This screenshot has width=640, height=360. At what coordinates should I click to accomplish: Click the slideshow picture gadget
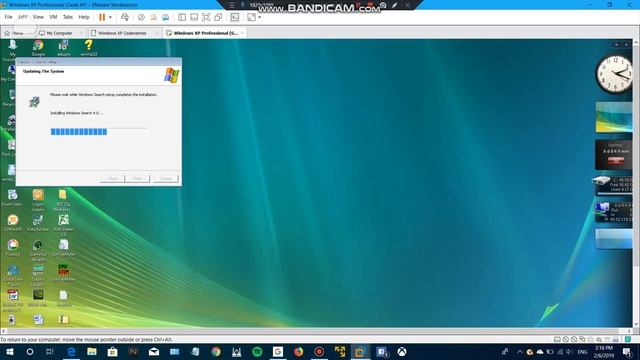tap(614, 117)
